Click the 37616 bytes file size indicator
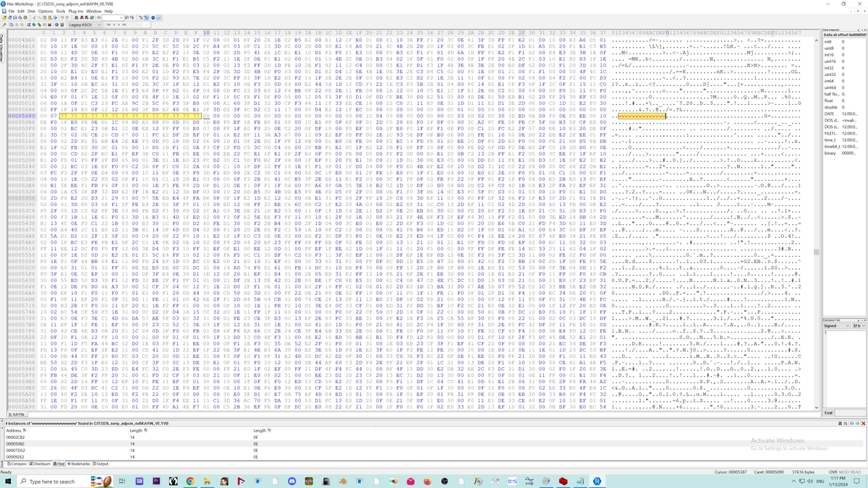Screen dimensions: 868x488 [804, 472]
